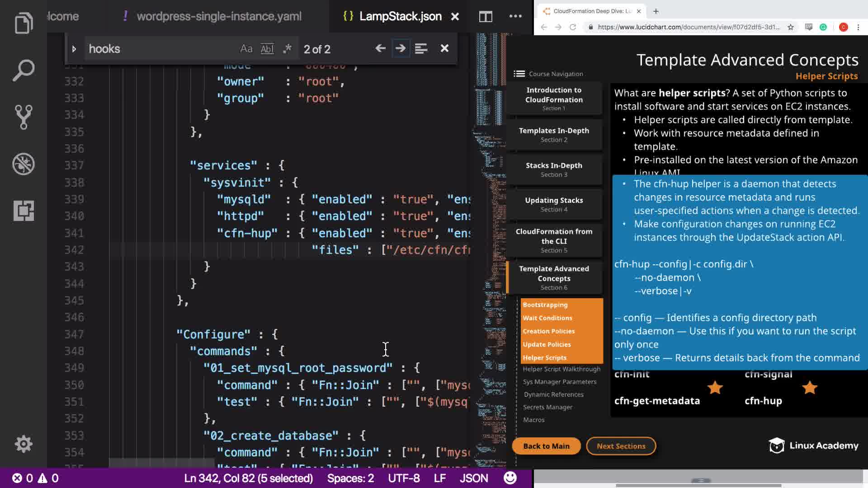Viewport: 868px width, 488px height.
Task: Expand the replace toggle arrow
Action: (x=74, y=49)
